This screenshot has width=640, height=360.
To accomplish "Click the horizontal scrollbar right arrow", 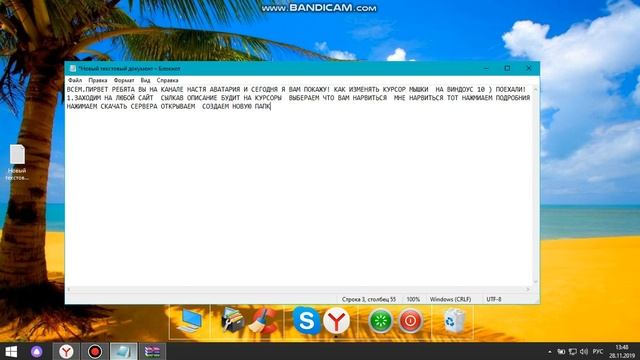I will pos(528,289).
